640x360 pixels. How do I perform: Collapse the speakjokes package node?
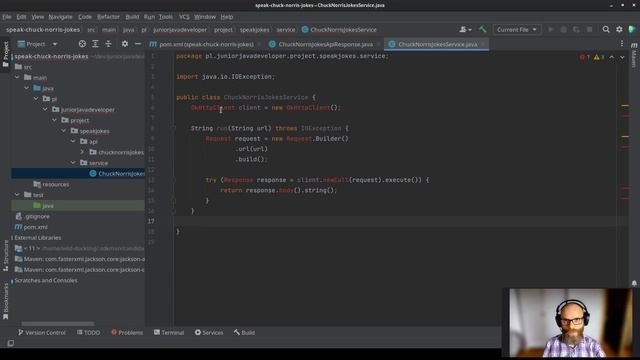click(64, 131)
